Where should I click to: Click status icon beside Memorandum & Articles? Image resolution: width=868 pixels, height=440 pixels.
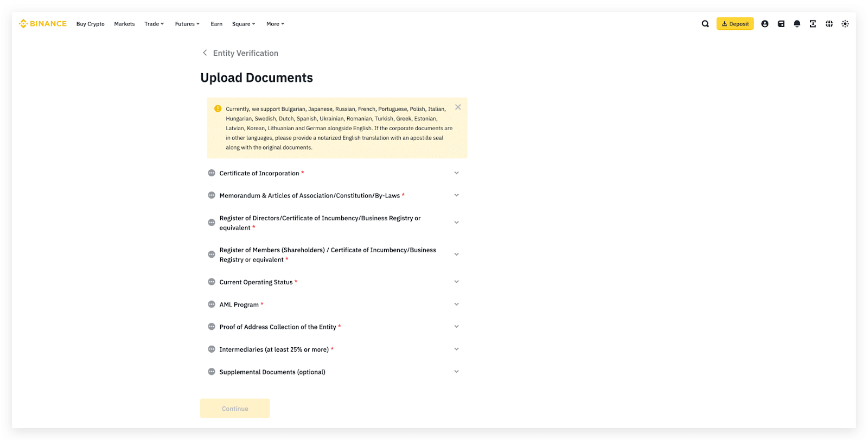pos(212,195)
